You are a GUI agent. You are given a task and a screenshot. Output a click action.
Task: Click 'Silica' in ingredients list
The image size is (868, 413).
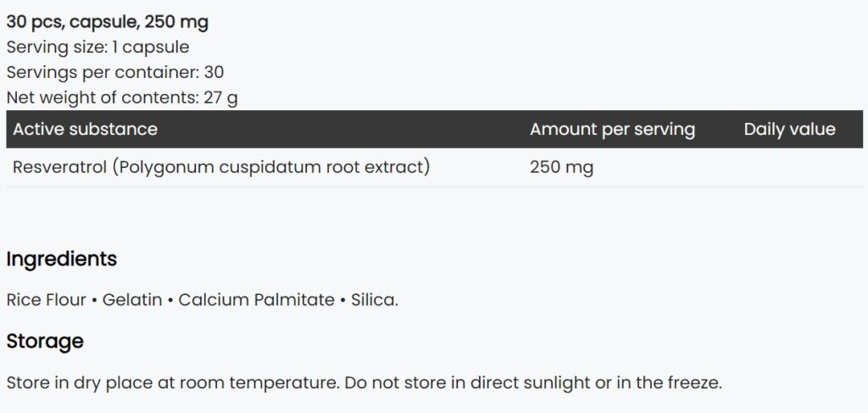pos(374,300)
